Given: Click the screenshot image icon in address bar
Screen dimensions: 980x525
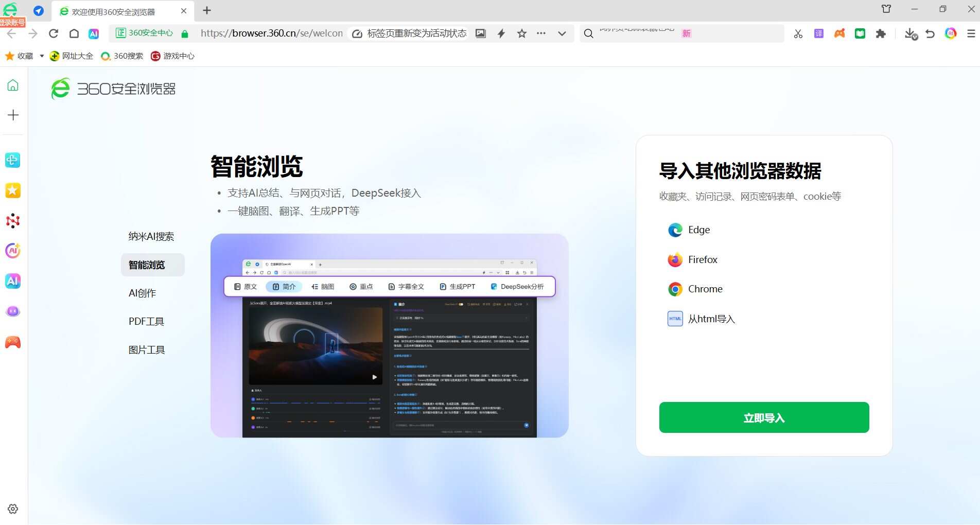Looking at the screenshot, I should click(481, 33).
